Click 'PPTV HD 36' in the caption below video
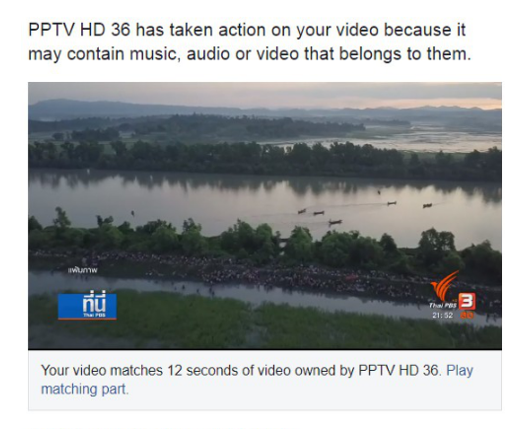Viewport: 529px width, 429px height. 398,370
